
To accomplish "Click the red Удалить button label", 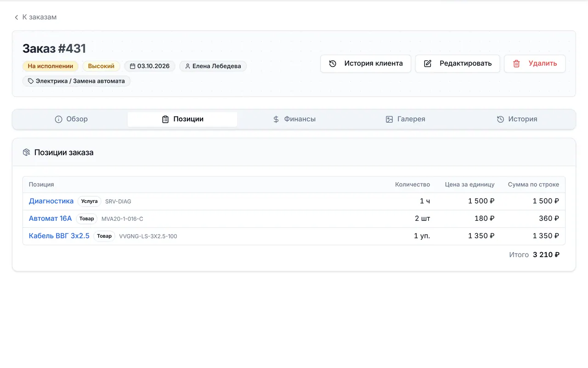I will tap(543, 63).
